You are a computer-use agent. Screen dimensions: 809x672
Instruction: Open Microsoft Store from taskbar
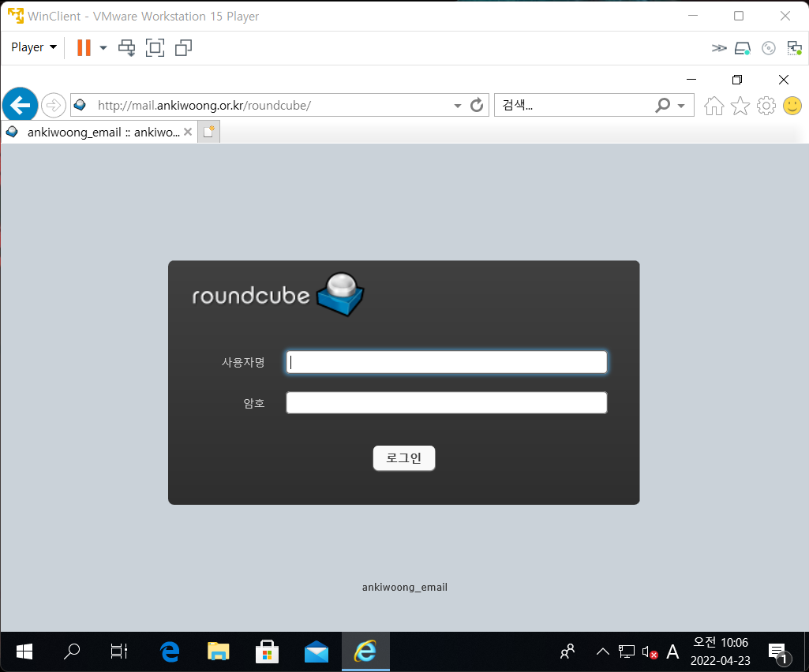(268, 651)
